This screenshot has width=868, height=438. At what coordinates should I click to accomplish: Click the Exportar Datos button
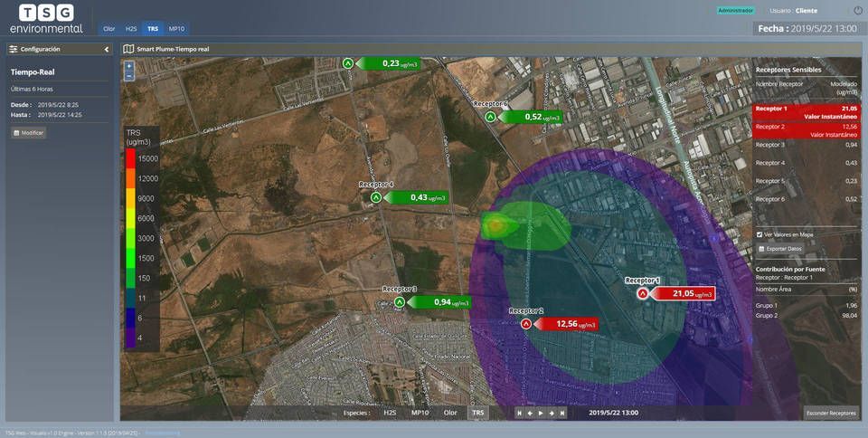pos(780,249)
